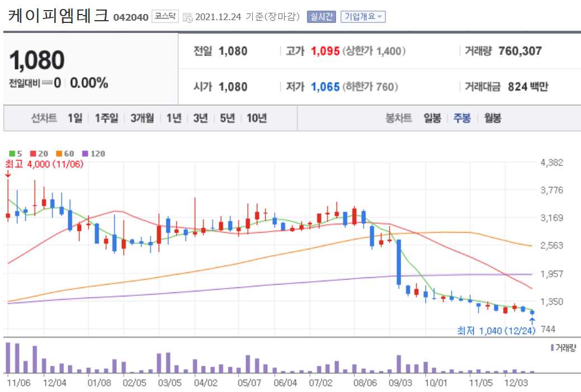Open the 기업개요 company overview dropdown
The width and height of the screenshot is (581, 392).
(x=363, y=16)
